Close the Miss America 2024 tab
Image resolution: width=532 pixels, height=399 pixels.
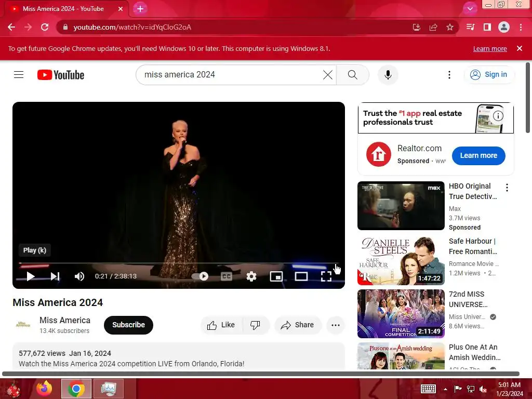[121, 9]
